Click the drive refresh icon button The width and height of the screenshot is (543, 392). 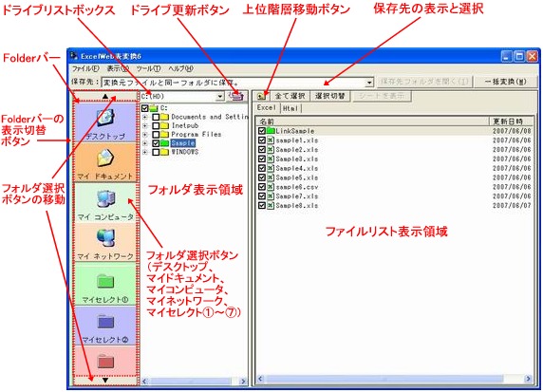tap(236, 96)
